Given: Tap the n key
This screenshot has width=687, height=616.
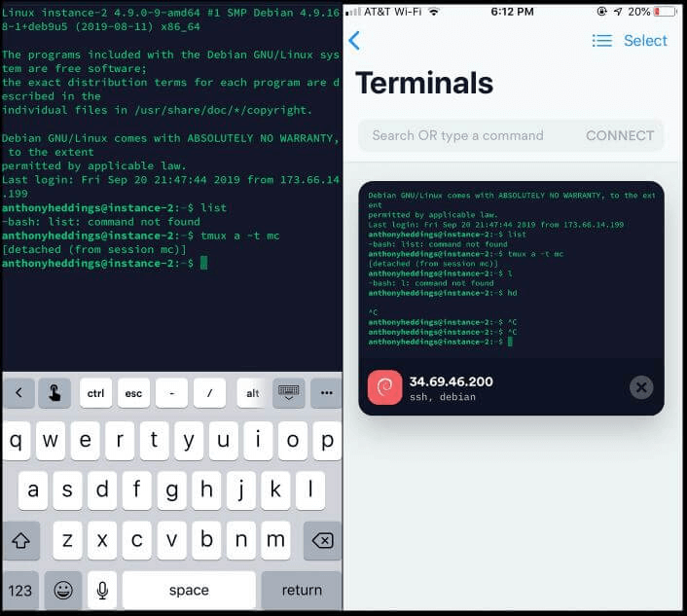Looking at the screenshot, I should click(x=241, y=541).
